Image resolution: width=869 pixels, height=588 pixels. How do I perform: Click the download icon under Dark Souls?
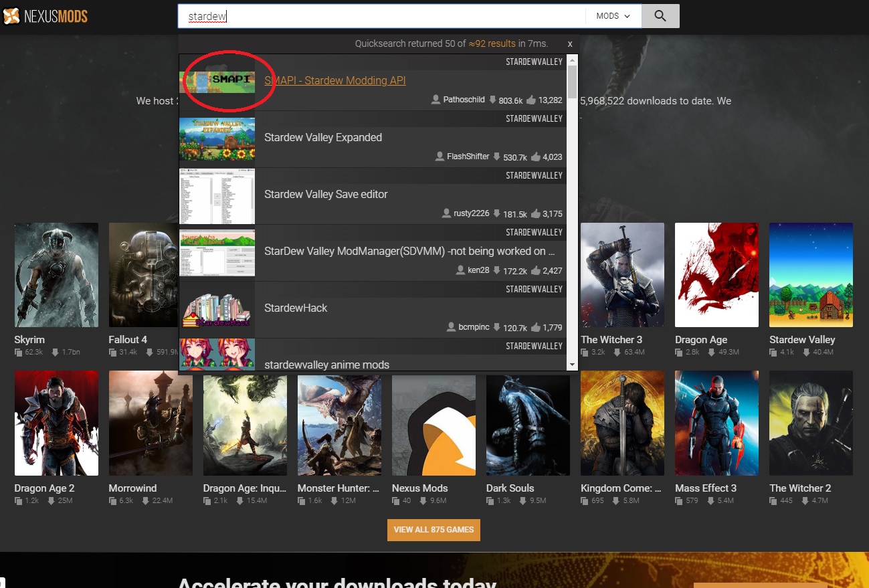pos(522,500)
